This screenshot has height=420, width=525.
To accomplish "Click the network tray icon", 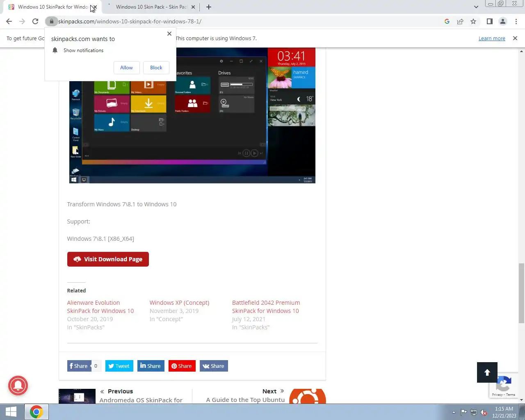I will [x=474, y=412].
